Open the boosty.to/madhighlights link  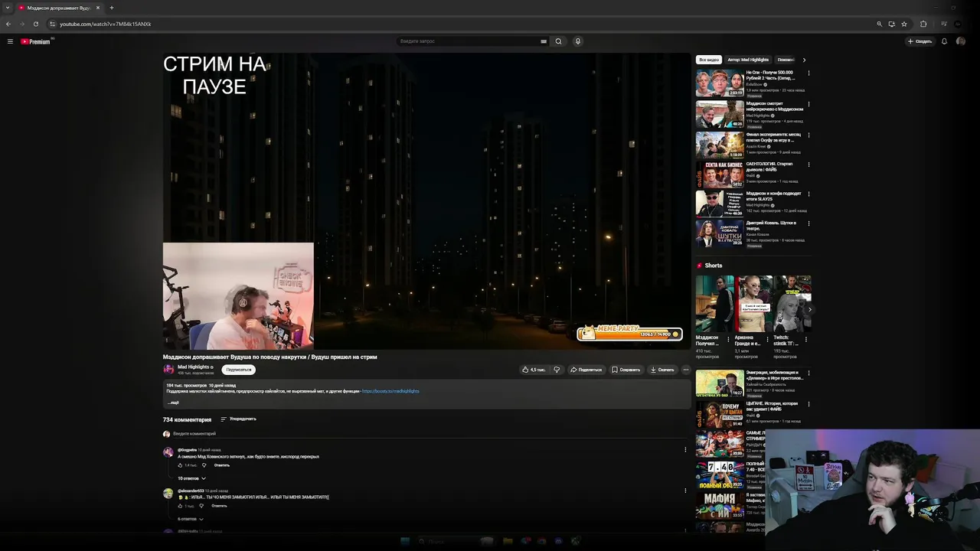click(x=390, y=391)
